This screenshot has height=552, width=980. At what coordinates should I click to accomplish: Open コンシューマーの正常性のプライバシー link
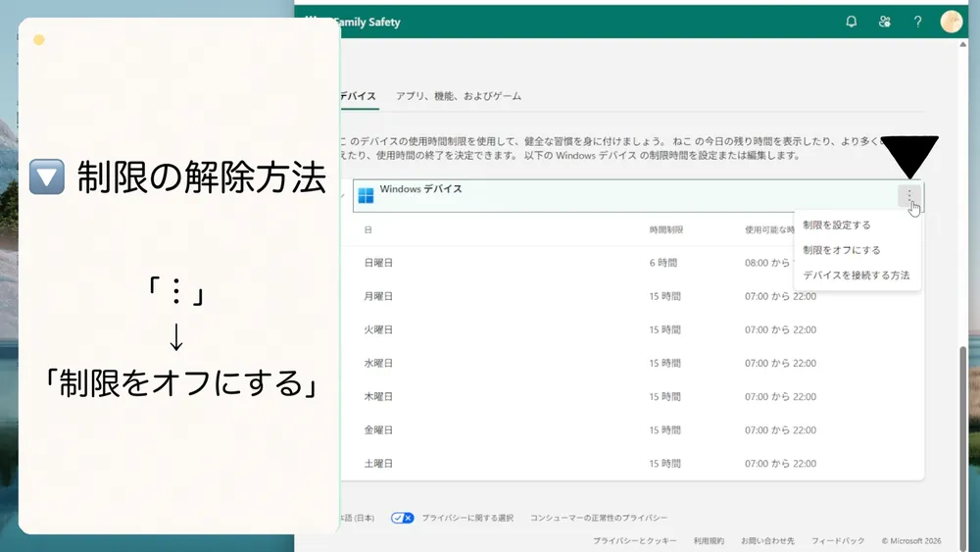click(x=599, y=518)
